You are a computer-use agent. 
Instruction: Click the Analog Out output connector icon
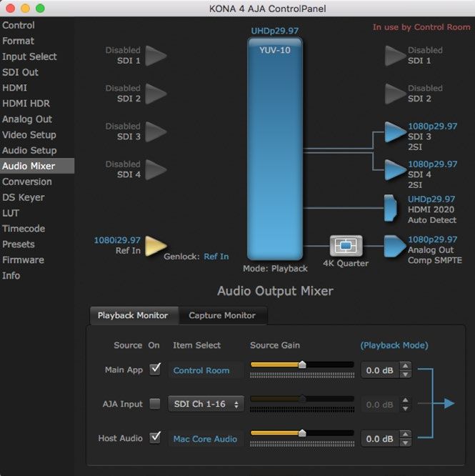394,246
